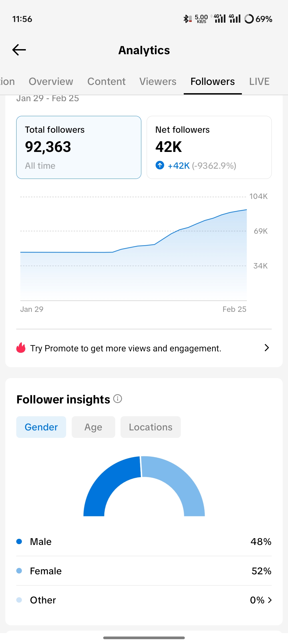Open the LIVE analytics tab
This screenshot has height=644, width=288.
click(259, 81)
